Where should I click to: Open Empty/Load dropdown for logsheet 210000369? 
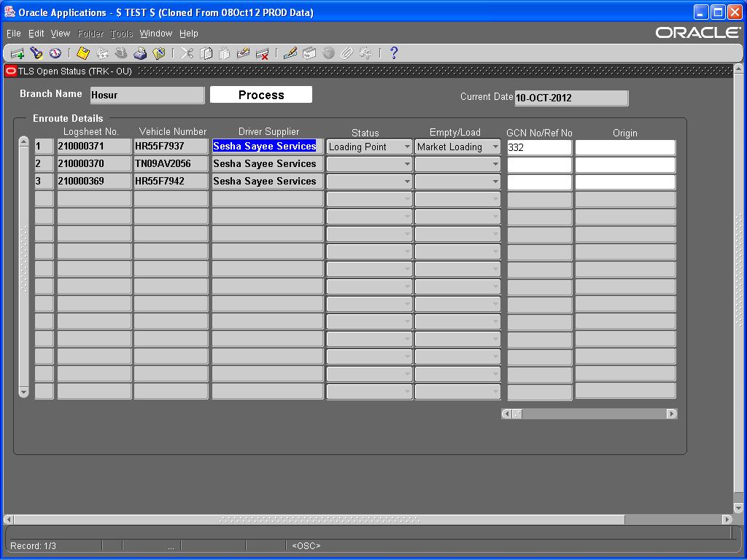[x=457, y=182]
